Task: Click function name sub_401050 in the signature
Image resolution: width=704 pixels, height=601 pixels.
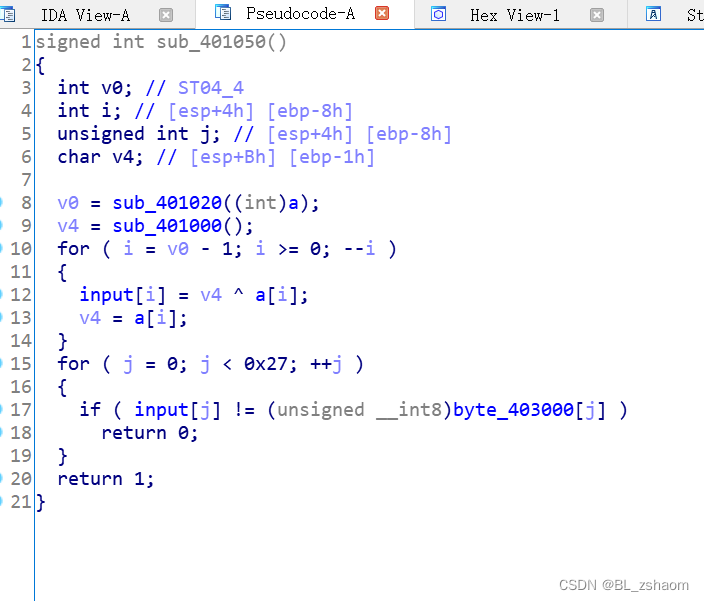Action: [211, 42]
